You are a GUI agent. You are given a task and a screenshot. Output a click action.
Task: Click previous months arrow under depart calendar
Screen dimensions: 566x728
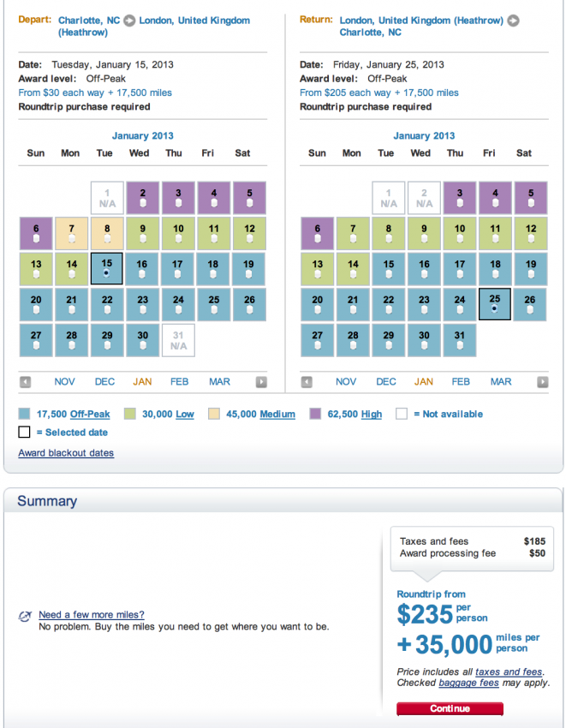click(x=26, y=382)
